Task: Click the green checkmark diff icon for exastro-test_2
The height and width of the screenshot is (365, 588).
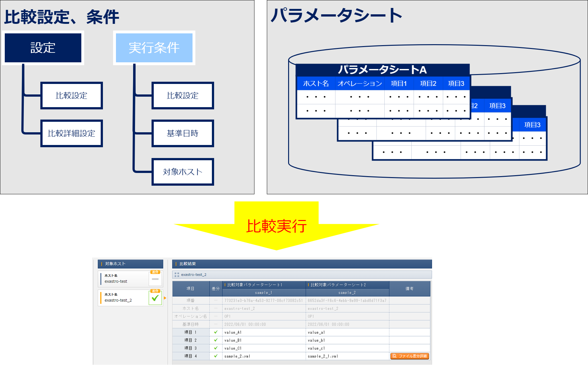Action: pyautogui.click(x=155, y=298)
